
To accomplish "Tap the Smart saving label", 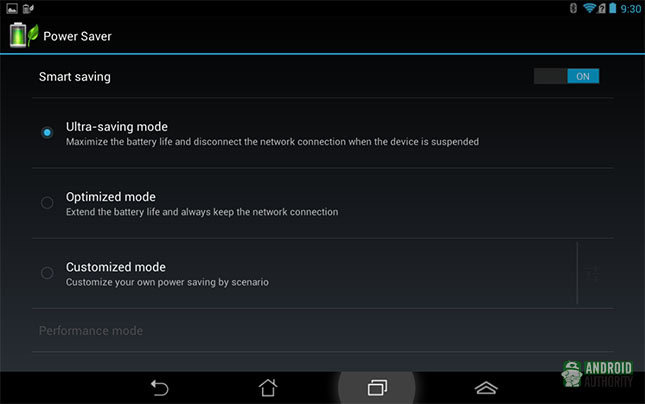I will (75, 77).
